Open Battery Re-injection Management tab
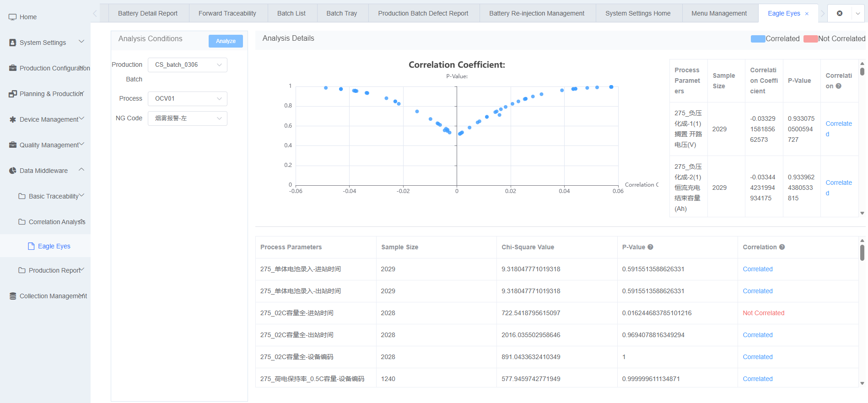This screenshot has height=403, width=868. pyautogui.click(x=537, y=13)
